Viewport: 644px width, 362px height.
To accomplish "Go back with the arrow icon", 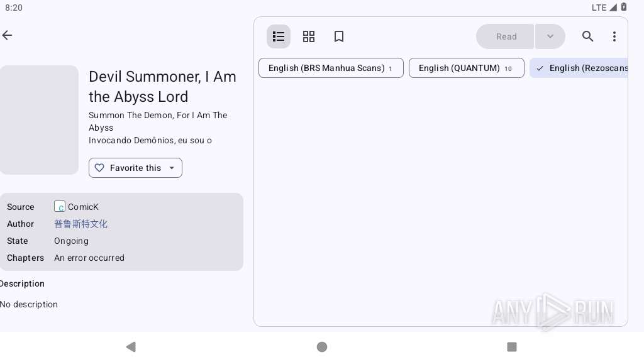I will coord(7,35).
